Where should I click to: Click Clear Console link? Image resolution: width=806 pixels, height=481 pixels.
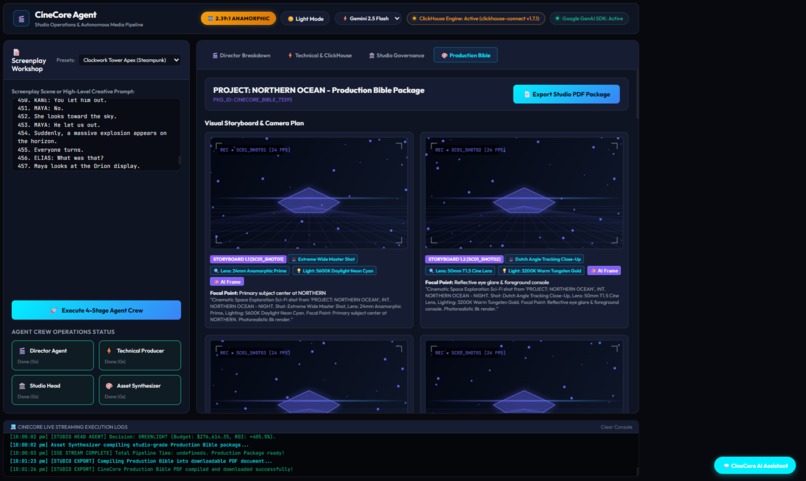616,427
